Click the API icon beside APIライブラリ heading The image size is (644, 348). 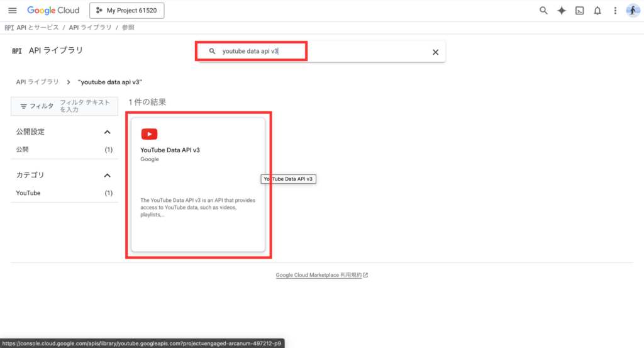click(17, 51)
